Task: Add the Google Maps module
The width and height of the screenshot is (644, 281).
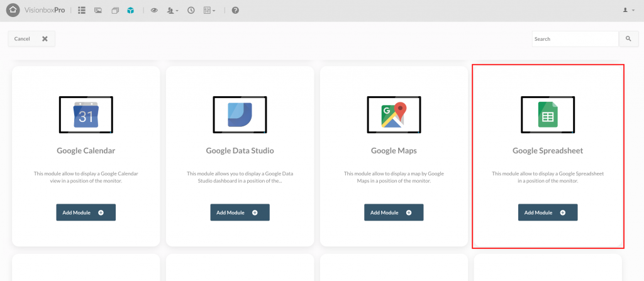Action: (394, 212)
